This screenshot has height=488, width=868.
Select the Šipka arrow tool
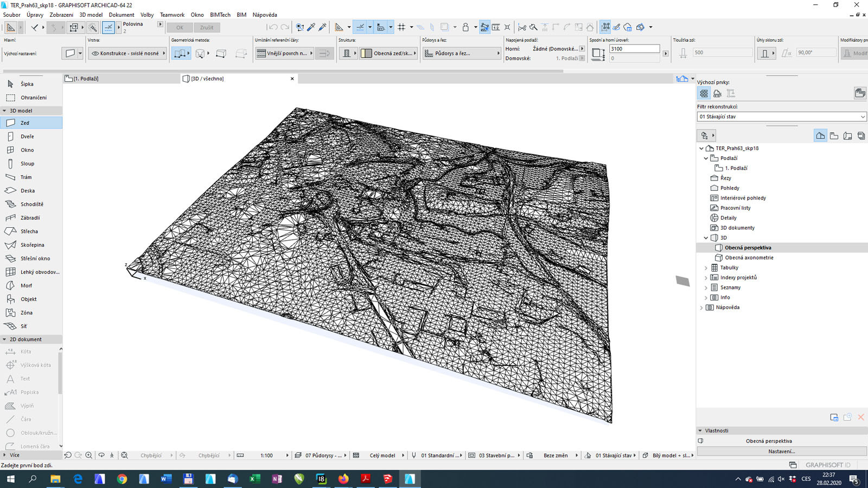[27, 84]
